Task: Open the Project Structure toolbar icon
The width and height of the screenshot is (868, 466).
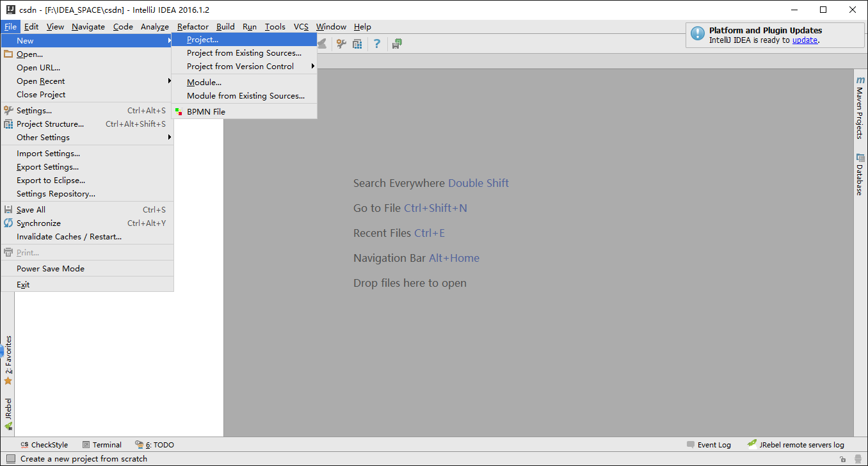Action: [x=357, y=44]
